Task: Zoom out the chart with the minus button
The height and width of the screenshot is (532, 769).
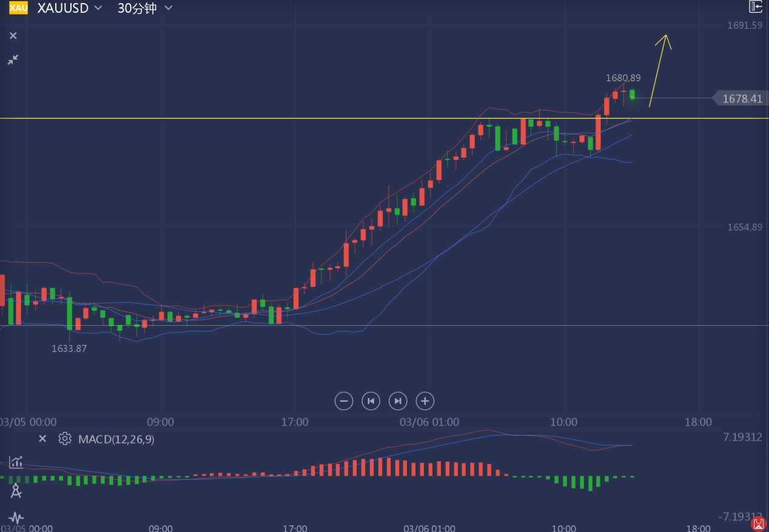Action: click(x=344, y=401)
